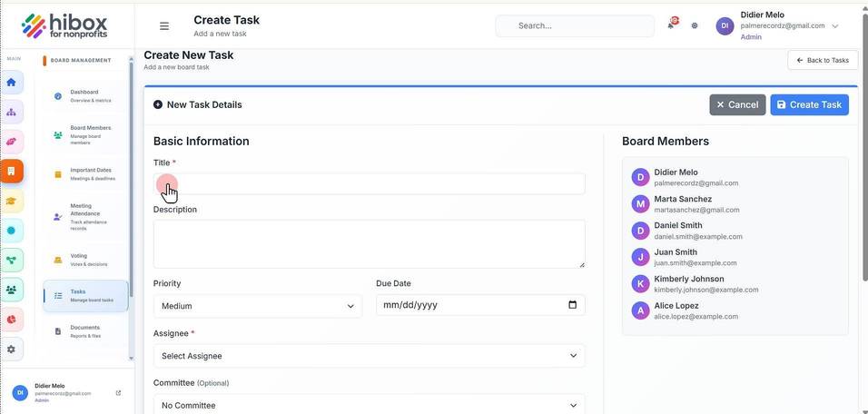Click the Search box in header
The width and height of the screenshot is (868, 414).
575,26
